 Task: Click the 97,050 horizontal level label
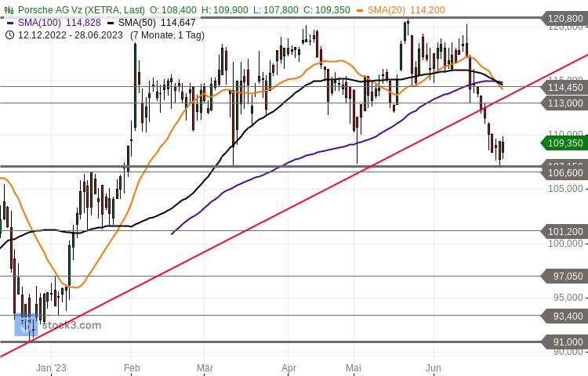coord(564,277)
